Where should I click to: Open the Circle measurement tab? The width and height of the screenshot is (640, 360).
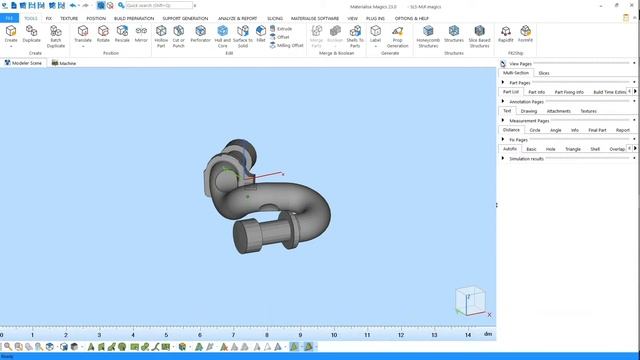535,130
